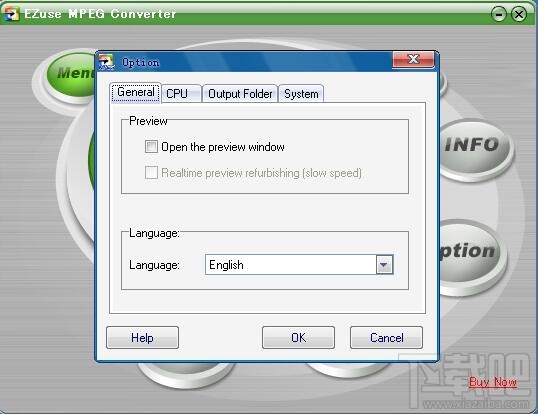Click the Cancel button
The width and height of the screenshot is (538, 414).
(386, 338)
